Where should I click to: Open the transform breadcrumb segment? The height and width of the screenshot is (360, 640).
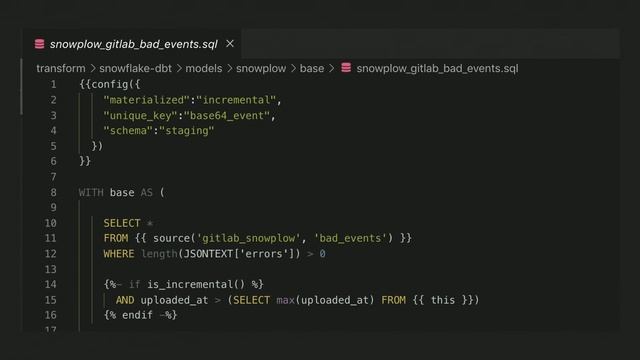[x=61, y=68]
